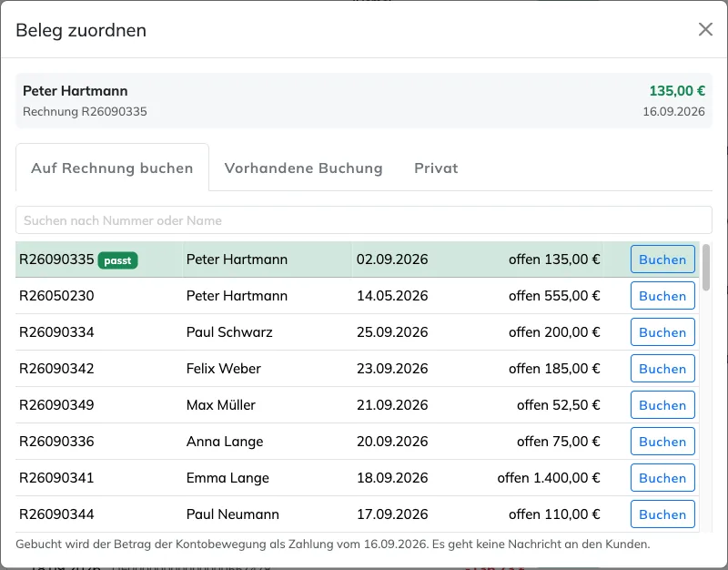Click amount offen 75,00 €
This screenshot has width=728, height=570.
click(559, 442)
